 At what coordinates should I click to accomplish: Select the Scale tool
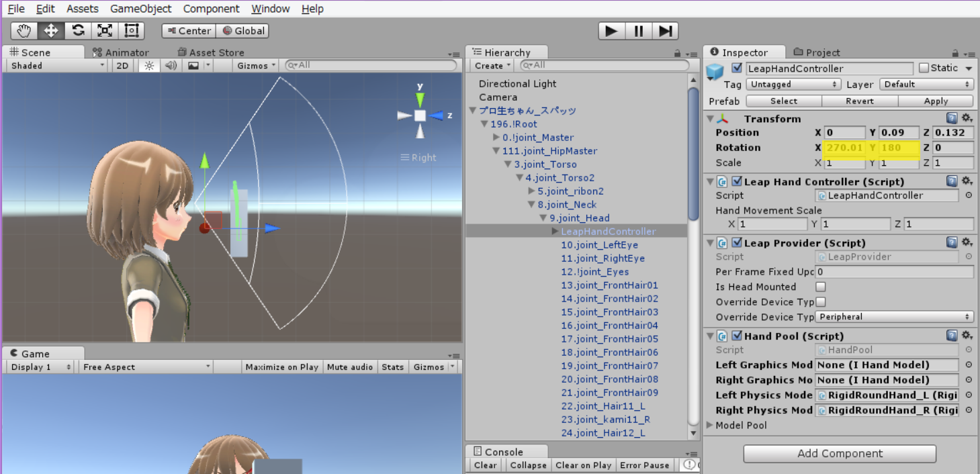click(103, 30)
